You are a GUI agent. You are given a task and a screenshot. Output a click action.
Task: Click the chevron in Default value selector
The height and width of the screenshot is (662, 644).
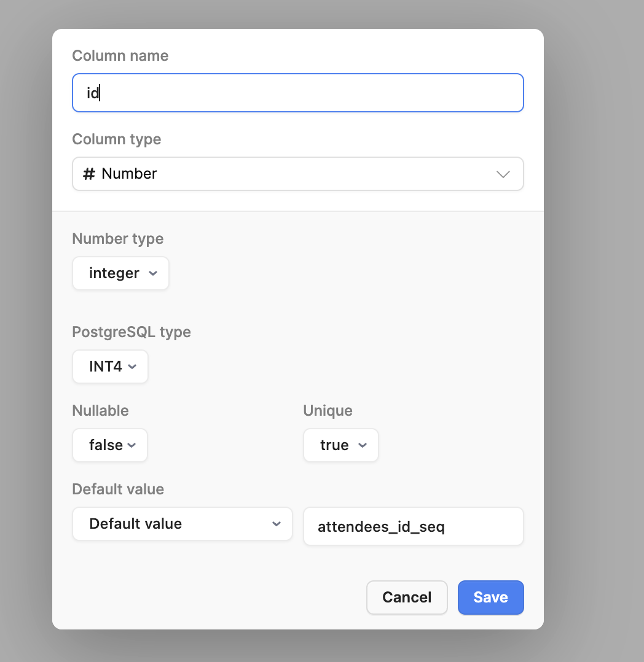point(277,524)
